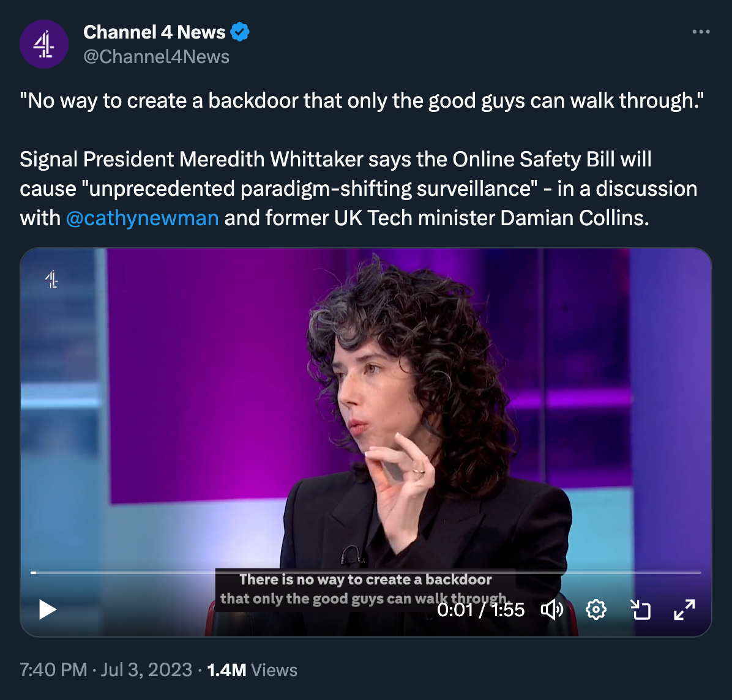Click the Channel 4 News profile avatar
The image size is (732, 700).
point(43,43)
